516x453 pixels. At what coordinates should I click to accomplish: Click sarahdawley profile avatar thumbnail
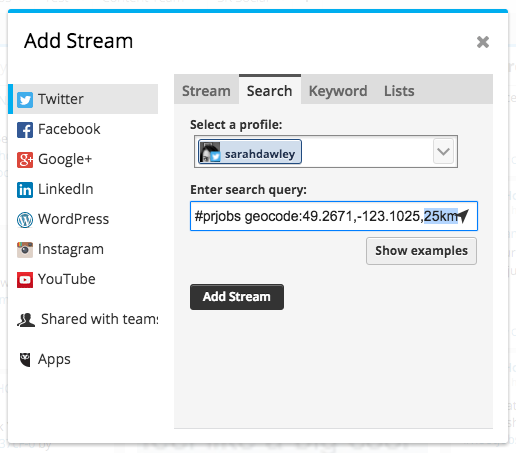pos(210,152)
